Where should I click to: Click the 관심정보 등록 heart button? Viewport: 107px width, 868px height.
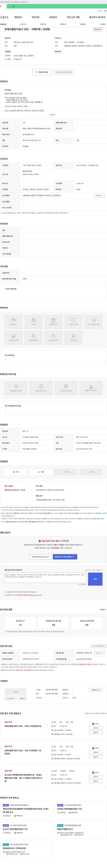(42, 72)
